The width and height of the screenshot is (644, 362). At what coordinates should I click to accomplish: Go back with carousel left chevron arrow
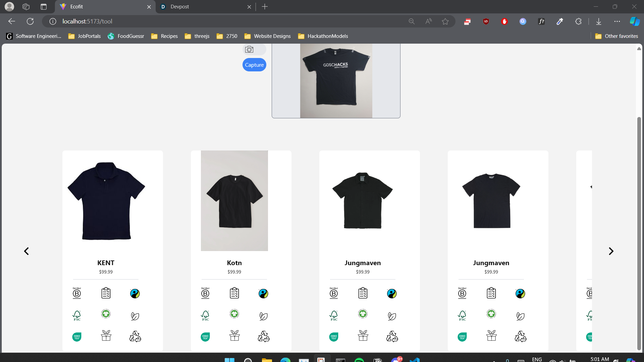(26, 251)
